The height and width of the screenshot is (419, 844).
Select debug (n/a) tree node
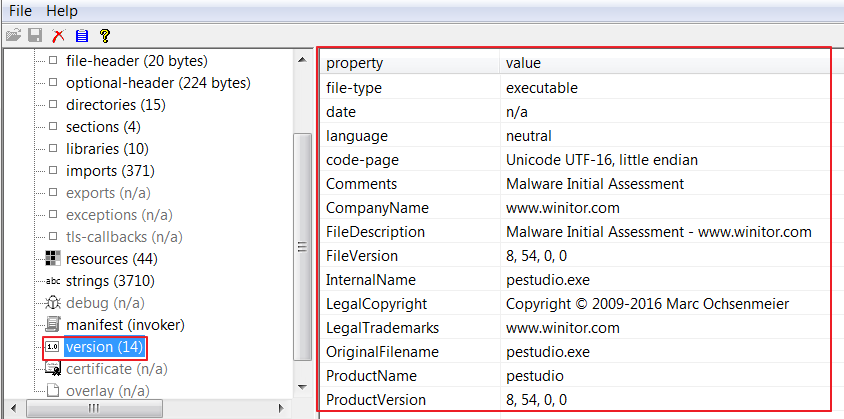pyautogui.click(x=105, y=303)
